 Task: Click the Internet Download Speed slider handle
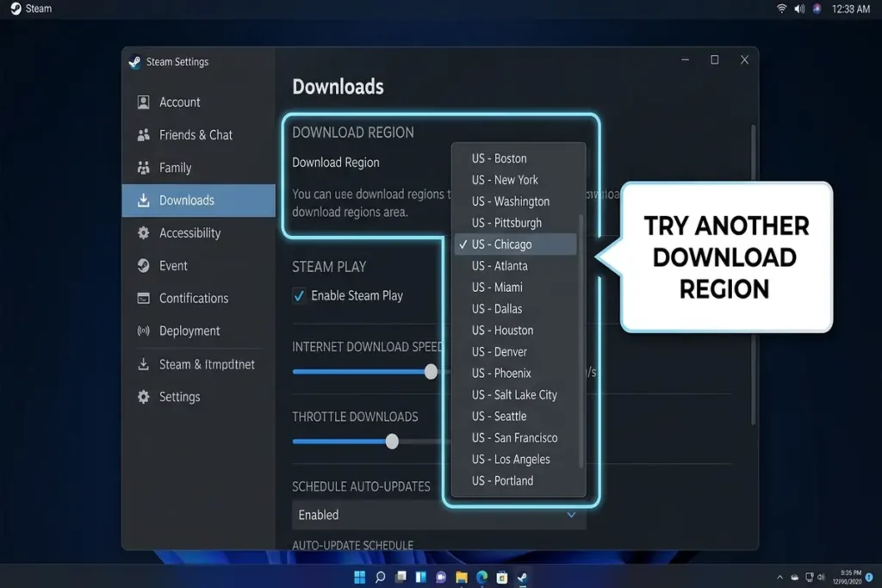pyautogui.click(x=431, y=372)
